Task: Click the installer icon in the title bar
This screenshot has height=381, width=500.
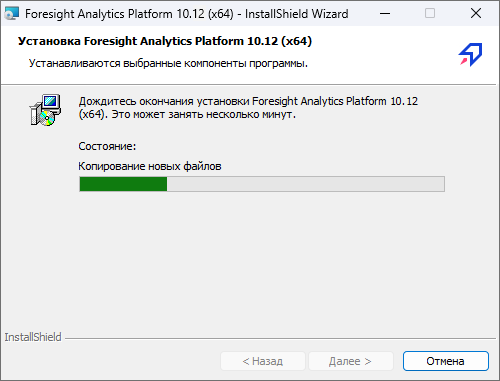Action: coord(12,14)
